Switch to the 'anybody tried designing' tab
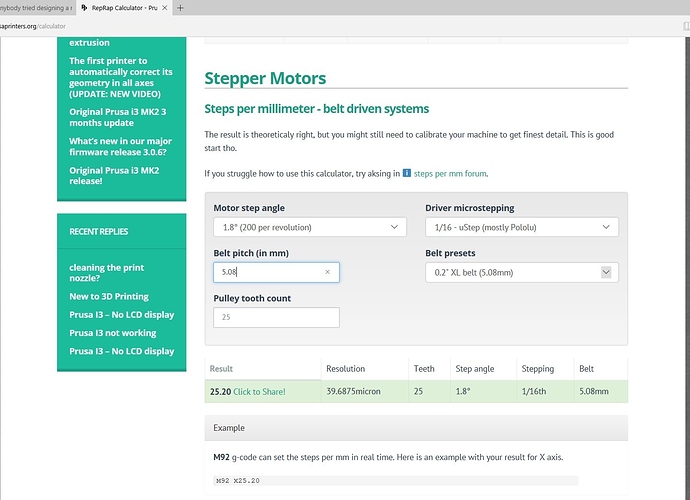Viewport: 690px width, 500px height. click(37, 8)
